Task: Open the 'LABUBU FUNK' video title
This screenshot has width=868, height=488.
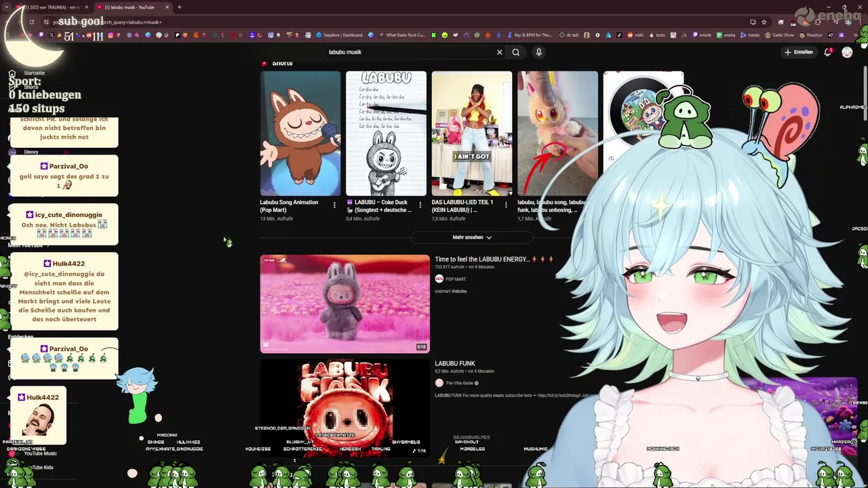Action: tap(455, 363)
